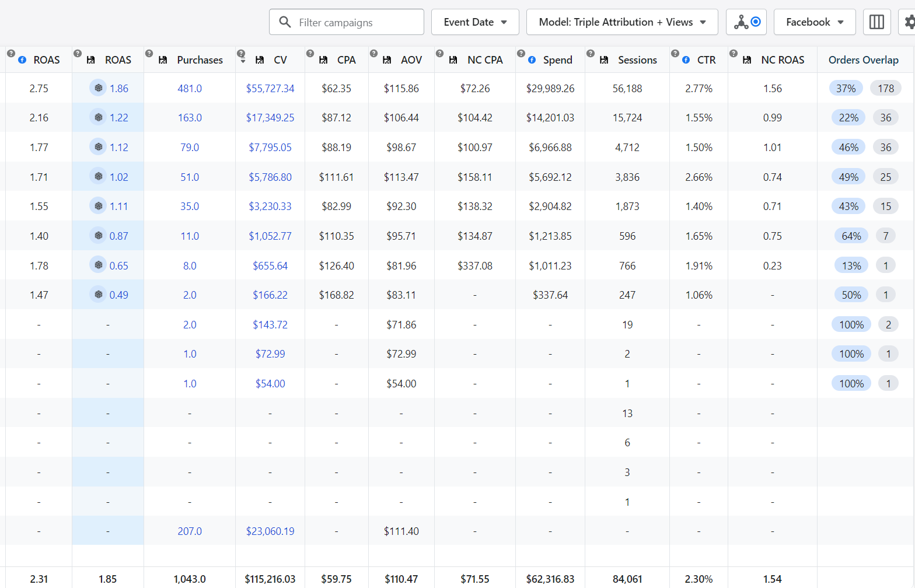
Task: Click the 178 orders overlap count pill
Action: (886, 88)
